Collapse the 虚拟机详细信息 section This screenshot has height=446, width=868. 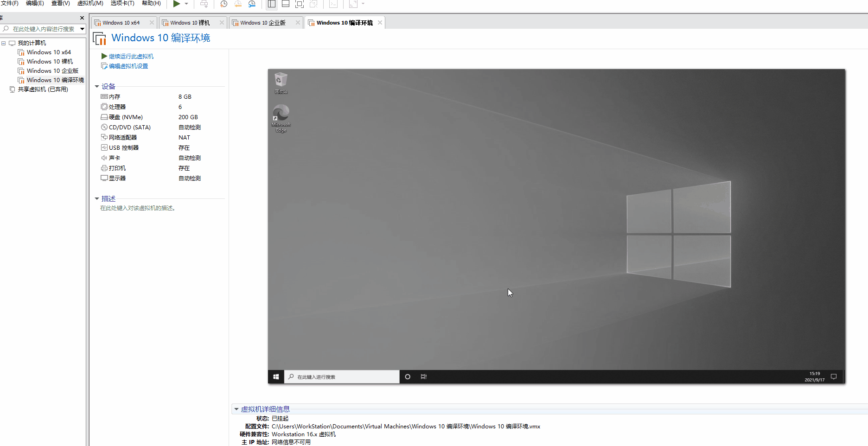click(236, 409)
